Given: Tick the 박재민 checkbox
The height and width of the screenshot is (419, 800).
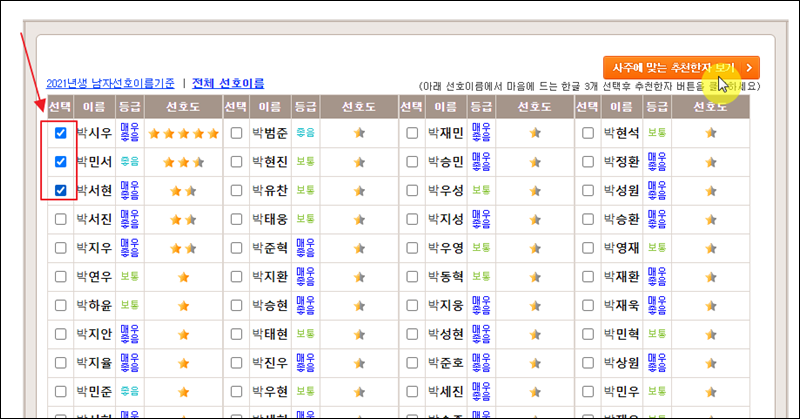Looking at the screenshot, I should click(x=412, y=133).
